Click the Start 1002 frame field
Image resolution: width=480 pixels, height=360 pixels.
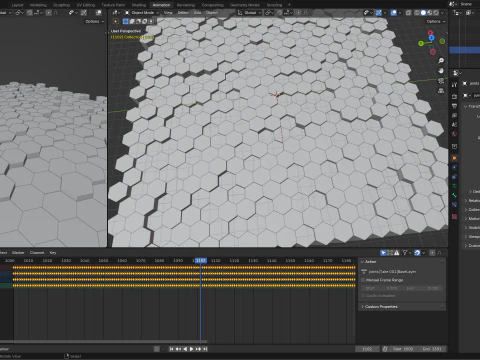(x=403, y=349)
